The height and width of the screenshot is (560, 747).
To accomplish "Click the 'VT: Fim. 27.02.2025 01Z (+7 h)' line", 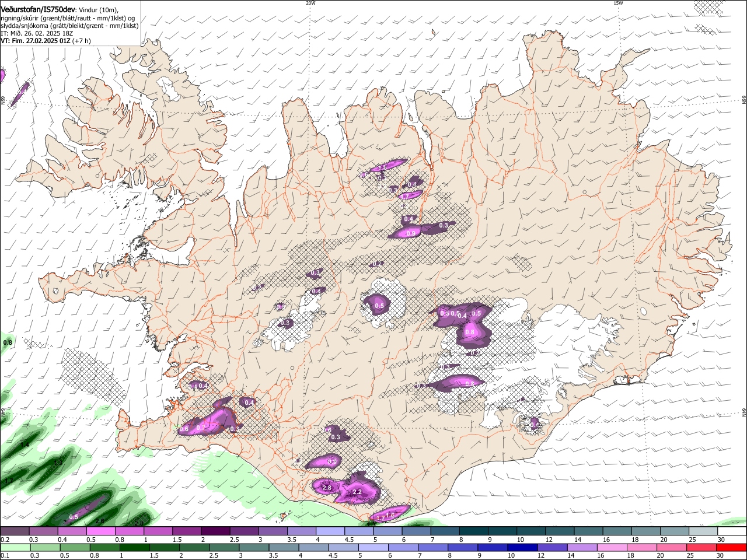I will click(46, 41).
